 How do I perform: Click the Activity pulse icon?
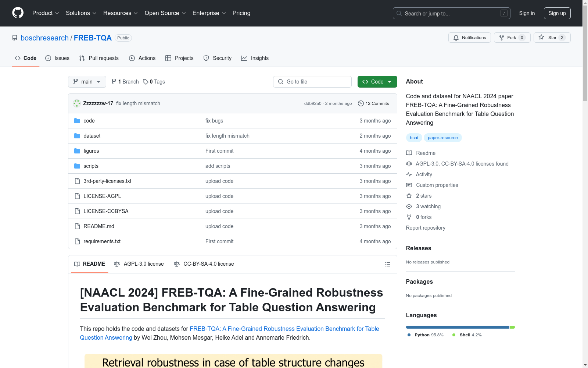tap(409, 174)
